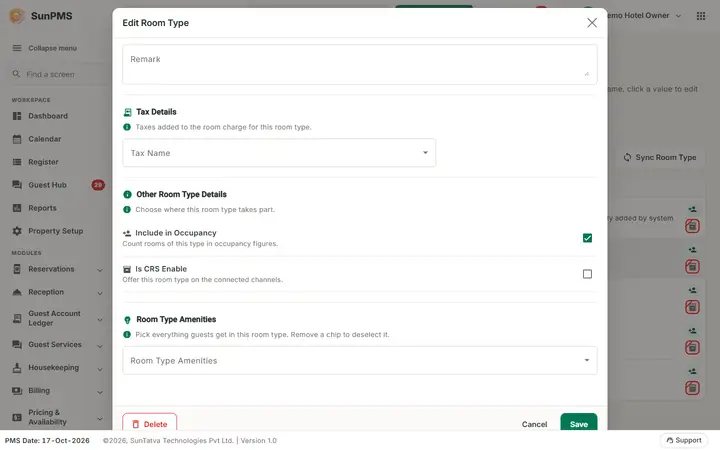Expand the Billing chevron
Screen dimensions: 720x450
pos(100,392)
